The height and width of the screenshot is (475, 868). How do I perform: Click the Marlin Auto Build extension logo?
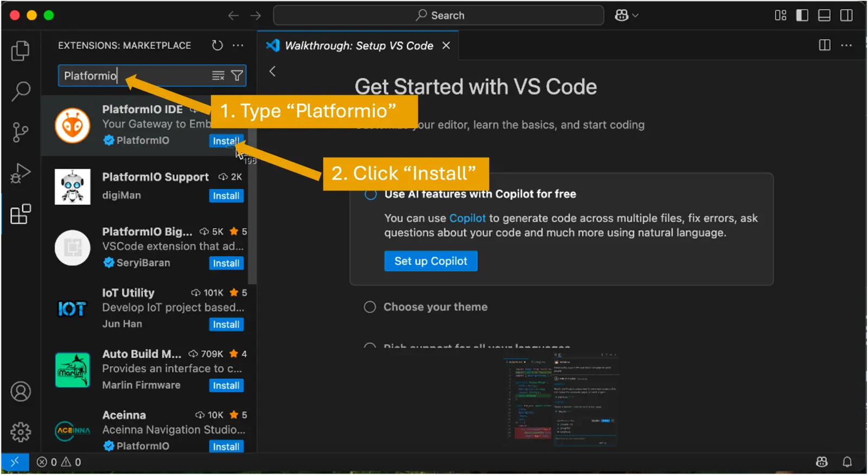coord(72,370)
